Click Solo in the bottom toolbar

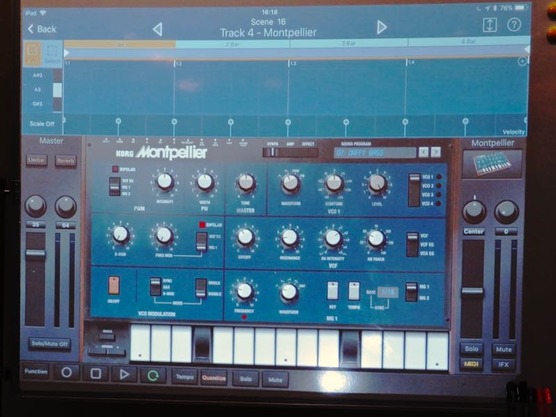[245, 379]
